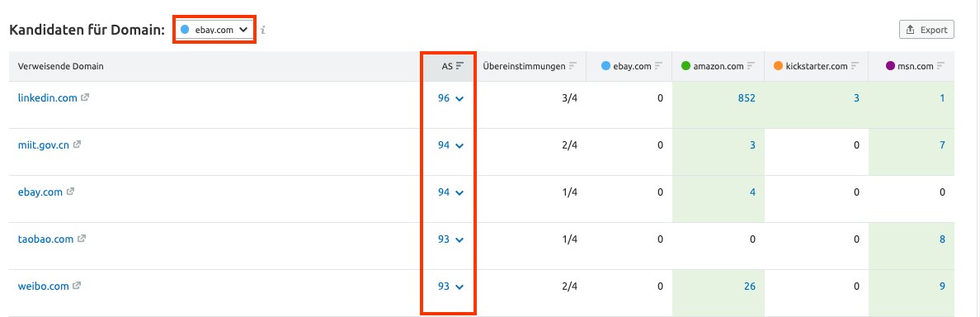Click amazon.com backlink count 852
Screen dimensions: 980x317
click(747, 98)
